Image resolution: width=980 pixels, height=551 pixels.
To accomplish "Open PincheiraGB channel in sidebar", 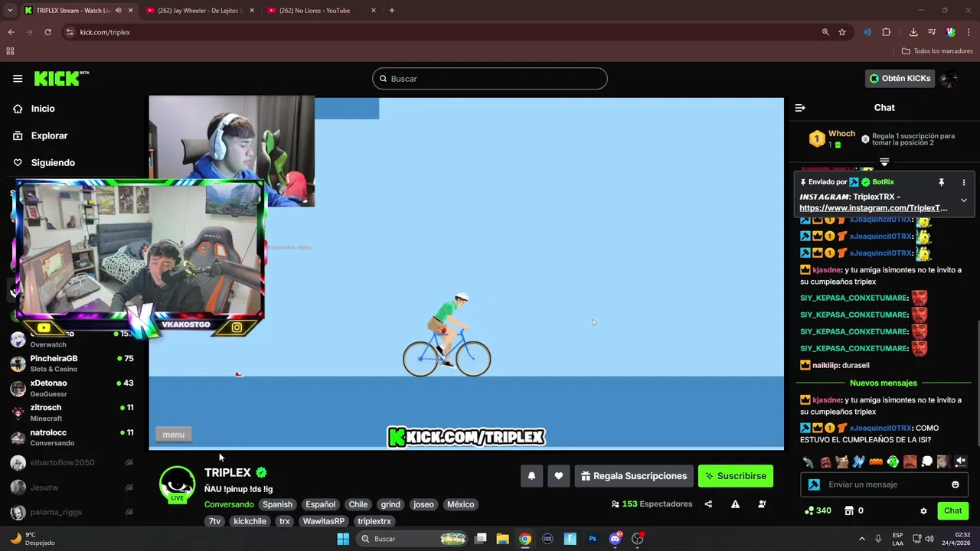I will pyautogui.click(x=73, y=363).
